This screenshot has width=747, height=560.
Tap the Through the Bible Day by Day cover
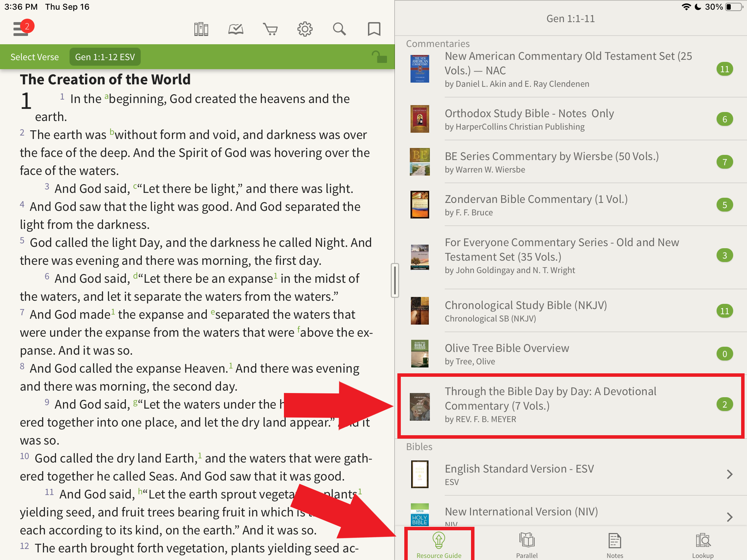pyautogui.click(x=419, y=407)
